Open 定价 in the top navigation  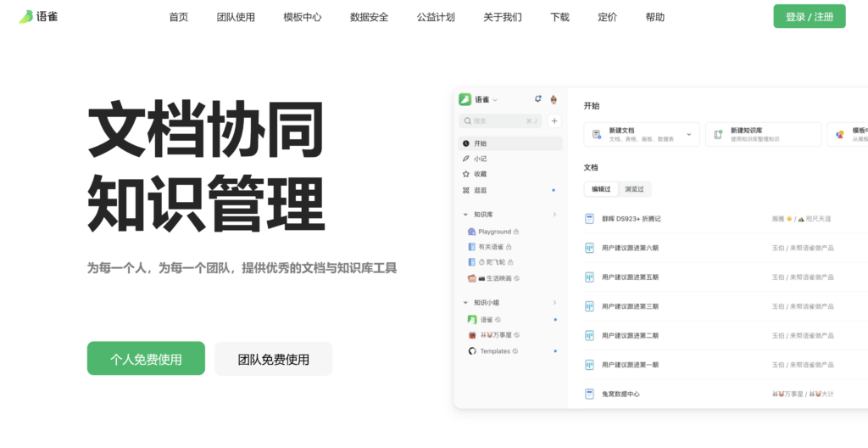[607, 17]
